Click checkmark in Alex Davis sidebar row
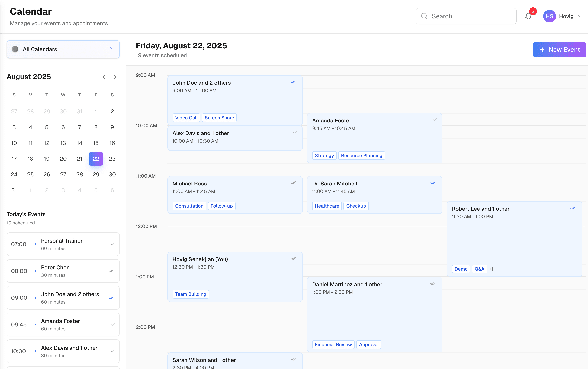This screenshot has width=588, height=369. [112, 351]
